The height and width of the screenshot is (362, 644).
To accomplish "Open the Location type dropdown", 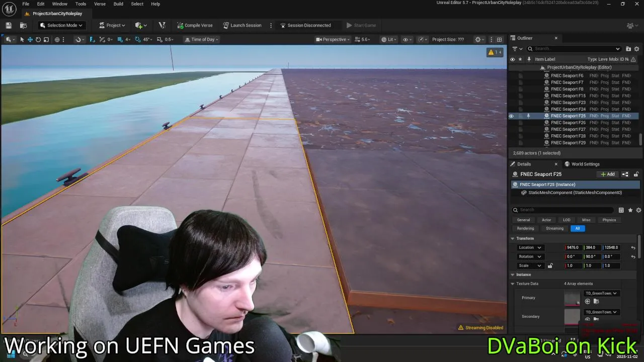I will point(530,247).
